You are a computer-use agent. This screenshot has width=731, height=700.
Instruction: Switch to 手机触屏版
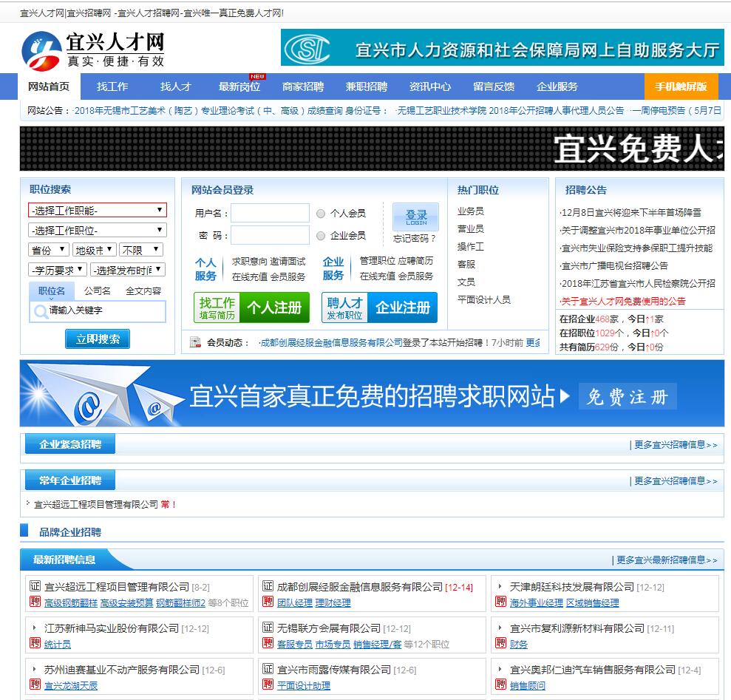click(x=681, y=86)
